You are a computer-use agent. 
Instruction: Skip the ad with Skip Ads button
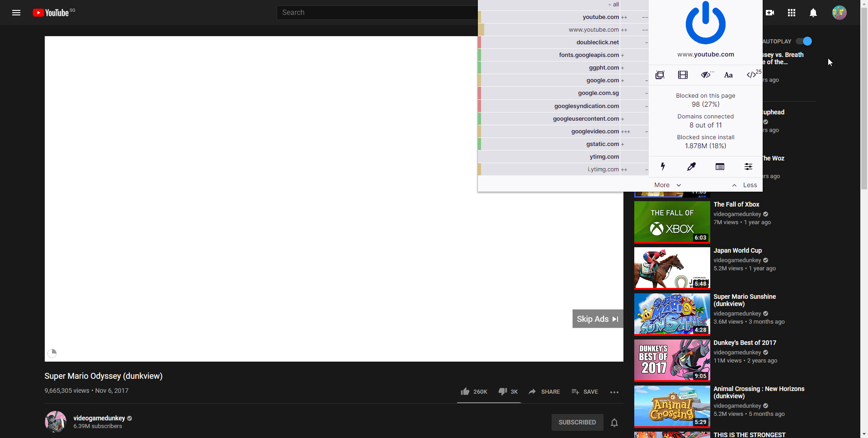click(x=598, y=319)
